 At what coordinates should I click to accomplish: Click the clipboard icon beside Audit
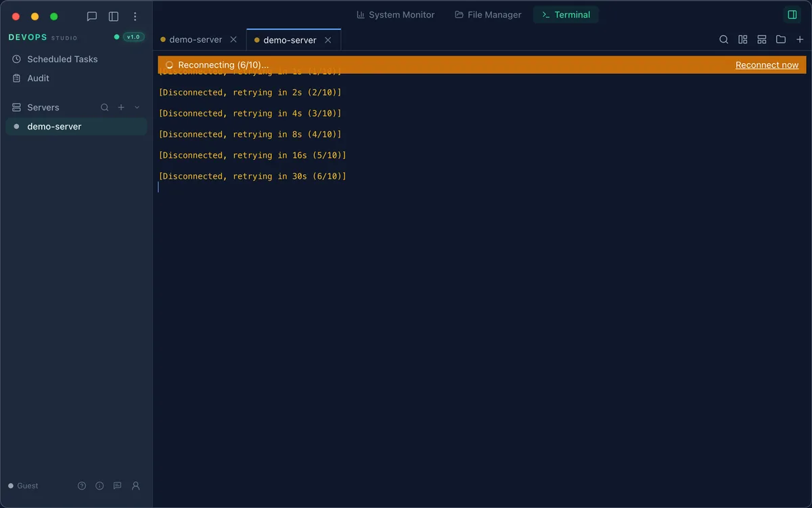(x=17, y=78)
